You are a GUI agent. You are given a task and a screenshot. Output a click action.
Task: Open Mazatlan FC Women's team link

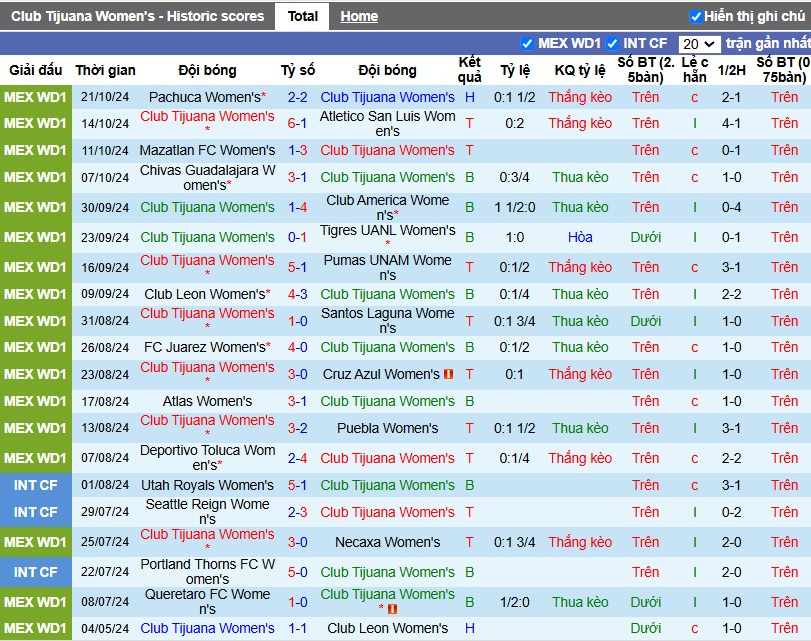(x=207, y=150)
